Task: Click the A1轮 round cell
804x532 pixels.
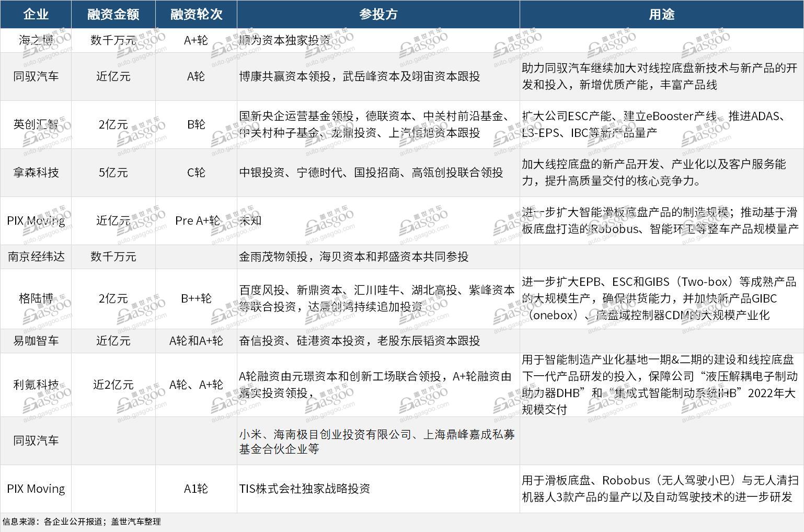Action: [x=196, y=489]
